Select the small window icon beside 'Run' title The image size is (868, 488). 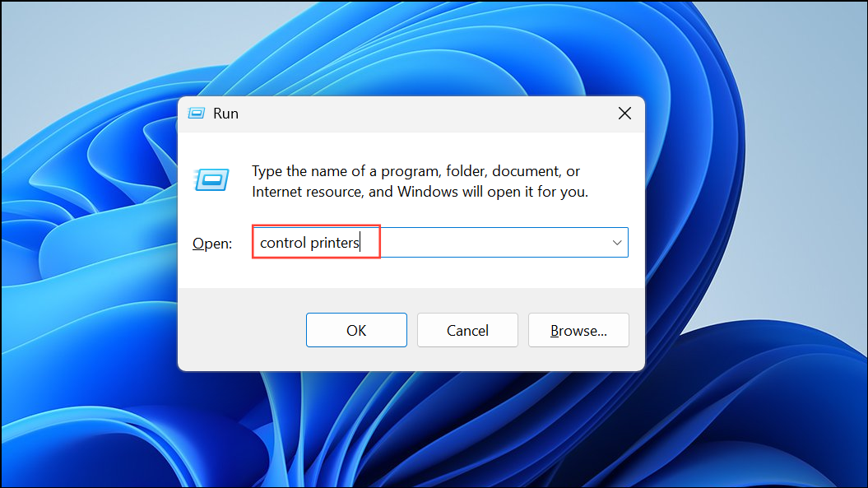(196, 113)
